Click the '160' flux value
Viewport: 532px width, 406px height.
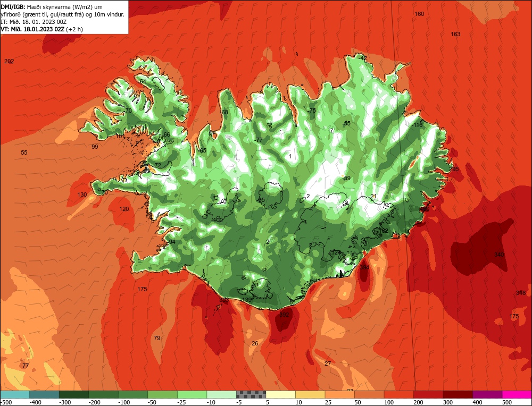[x=419, y=14]
